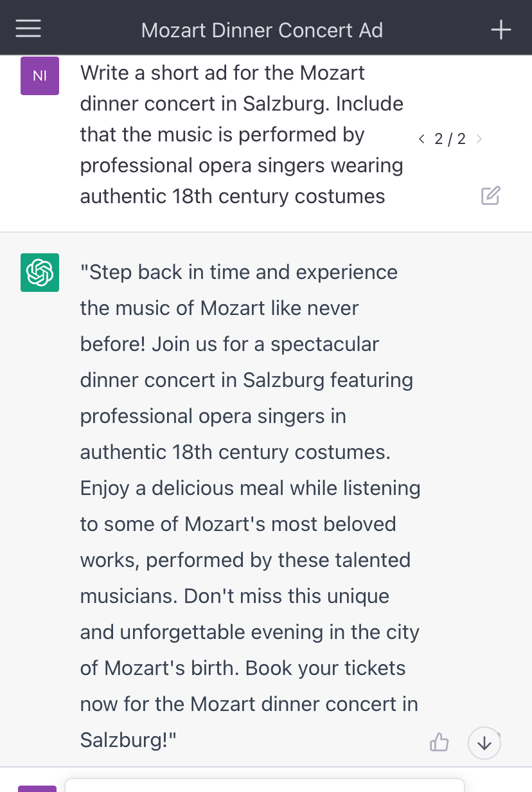Open the hamburger sidebar menu
Viewport: 532px width, 792px height.
(x=28, y=29)
